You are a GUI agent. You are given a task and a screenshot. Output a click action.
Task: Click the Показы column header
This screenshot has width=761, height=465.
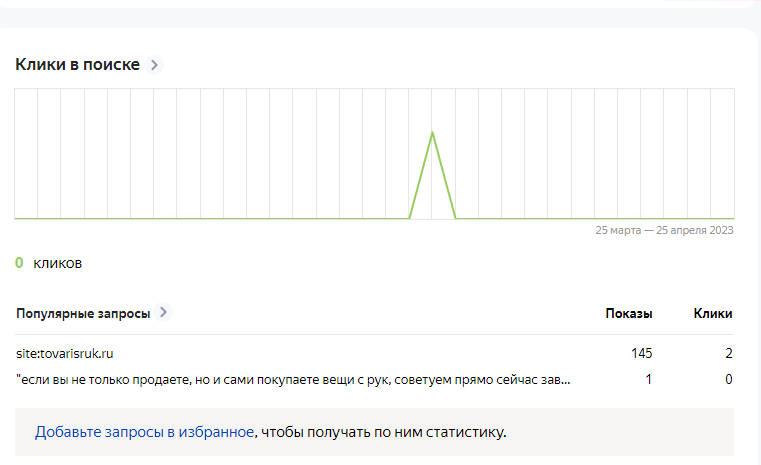click(629, 314)
